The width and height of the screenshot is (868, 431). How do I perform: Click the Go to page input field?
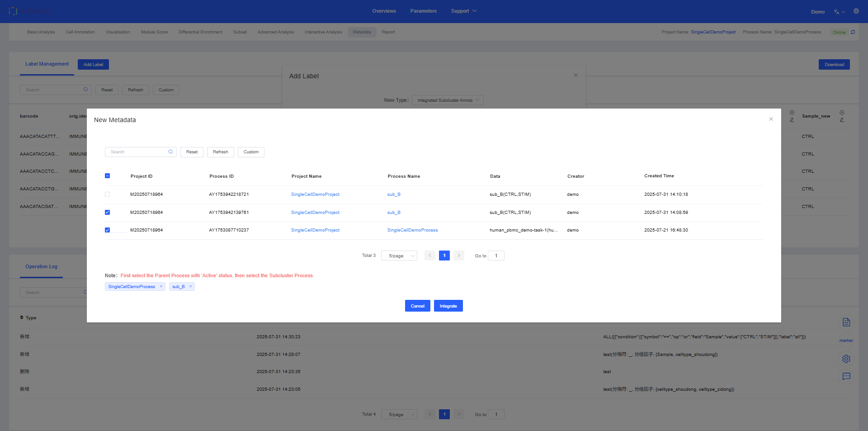pos(496,256)
